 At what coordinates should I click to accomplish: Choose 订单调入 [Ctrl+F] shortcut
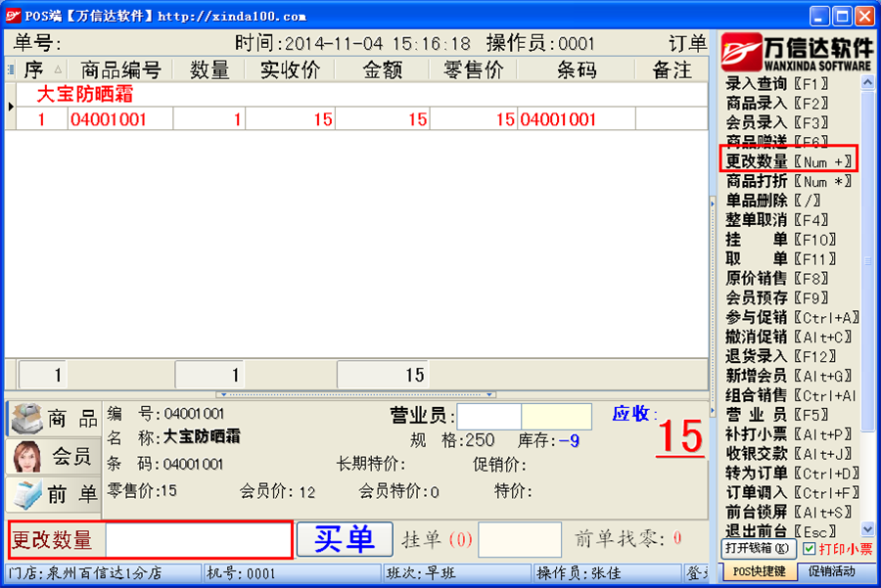792,492
